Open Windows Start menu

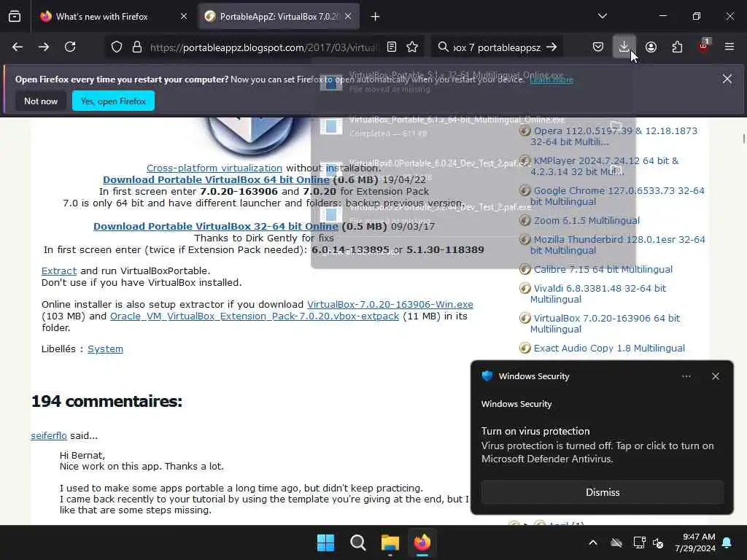pyautogui.click(x=326, y=542)
